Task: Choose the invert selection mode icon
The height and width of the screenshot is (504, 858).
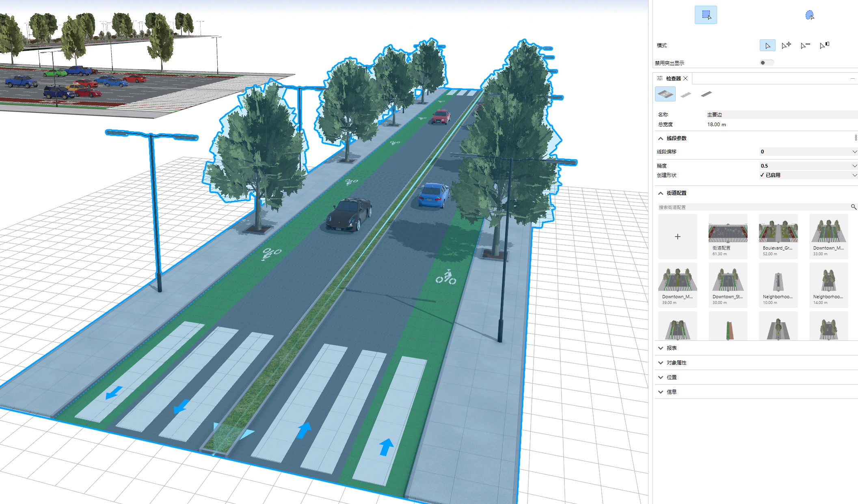Action: [824, 45]
